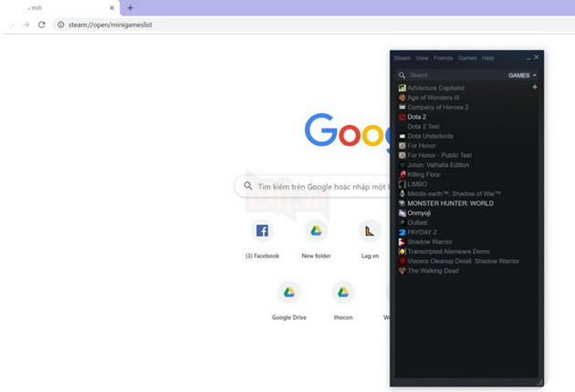
Task: Select the PAYDAY 2 game icon
Action: click(x=402, y=232)
